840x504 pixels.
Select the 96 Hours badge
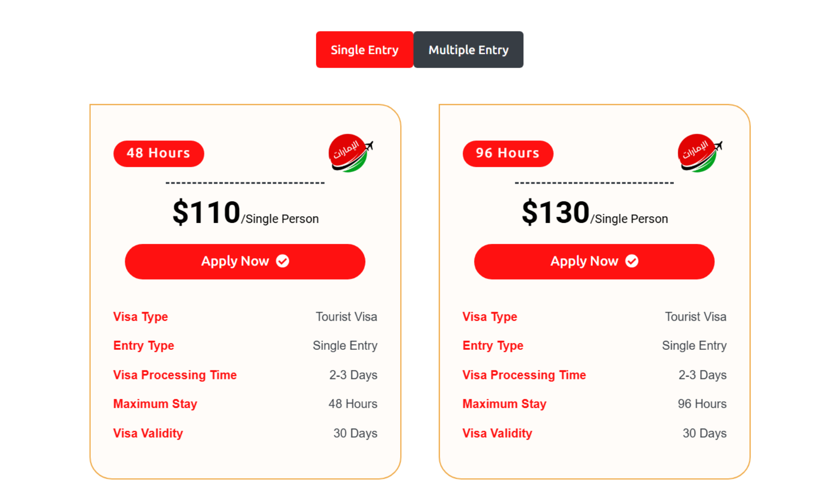point(508,153)
